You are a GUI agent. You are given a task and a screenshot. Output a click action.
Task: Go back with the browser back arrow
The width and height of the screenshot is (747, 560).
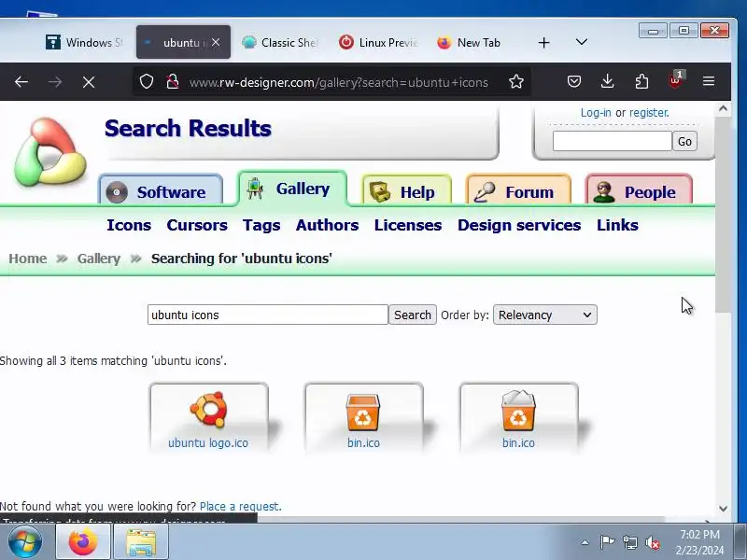[x=21, y=82]
